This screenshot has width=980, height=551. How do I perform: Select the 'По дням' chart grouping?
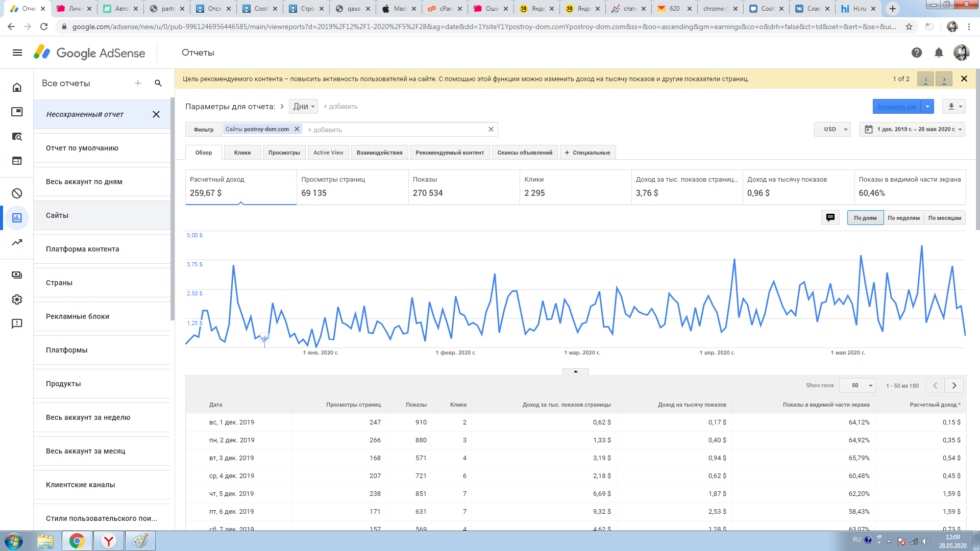(865, 218)
